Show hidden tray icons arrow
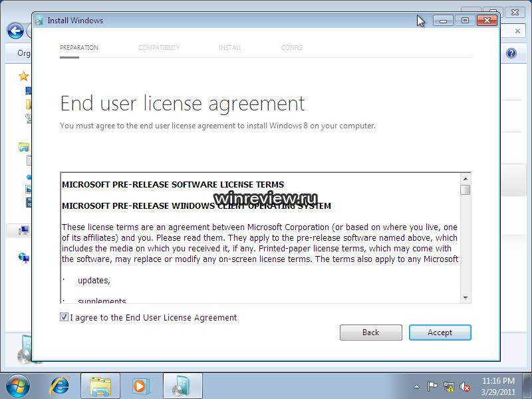 click(416, 386)
